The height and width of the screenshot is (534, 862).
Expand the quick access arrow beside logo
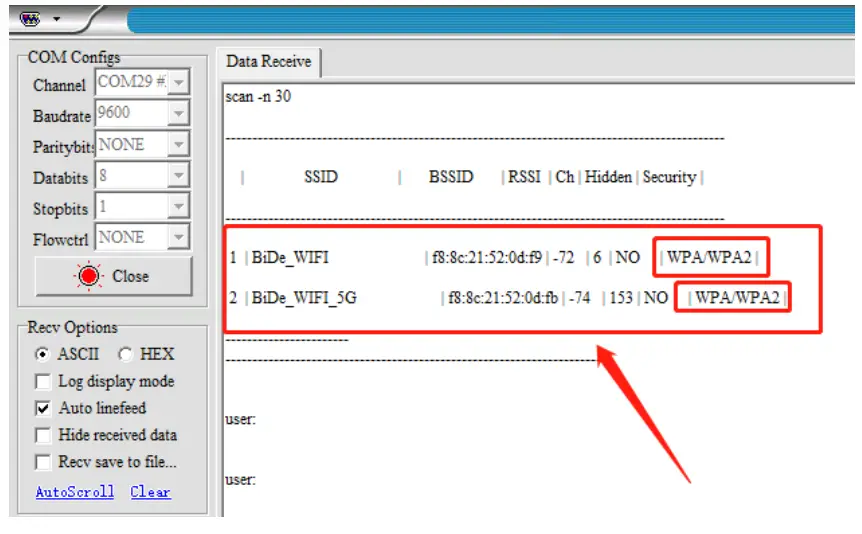(x=56, y=19)
